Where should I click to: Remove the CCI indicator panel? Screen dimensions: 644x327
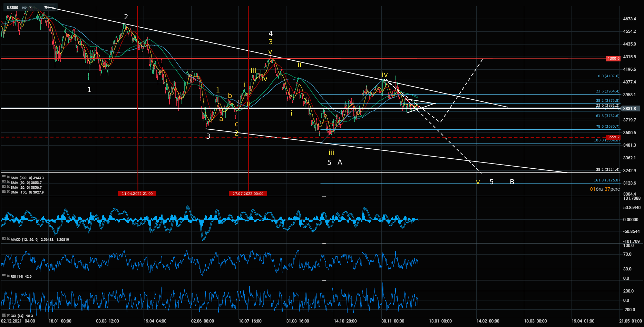tap(8, 316)
